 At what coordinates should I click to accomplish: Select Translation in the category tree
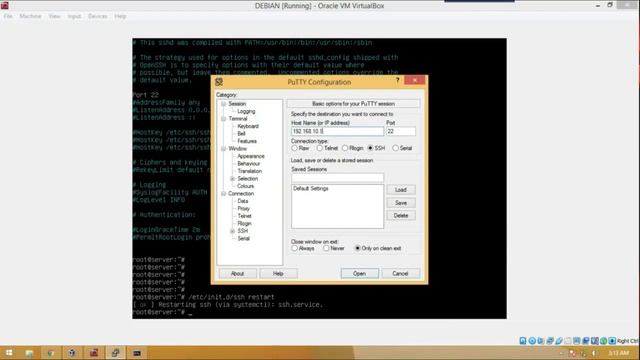pyautogui.click(x=249, y=171)
